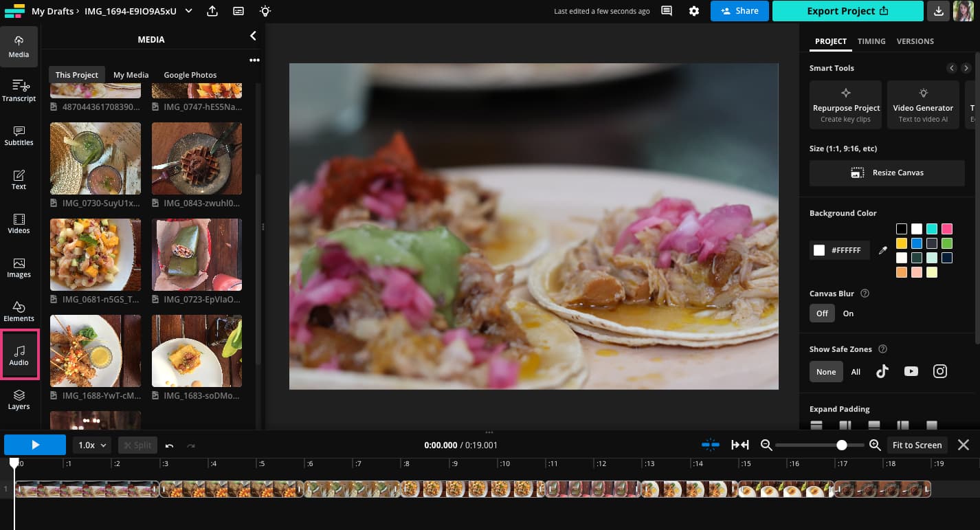Open Show Safe Zones help icon
Image resolution: width=980 pixels, height=530 pixels.
point(883,349)
